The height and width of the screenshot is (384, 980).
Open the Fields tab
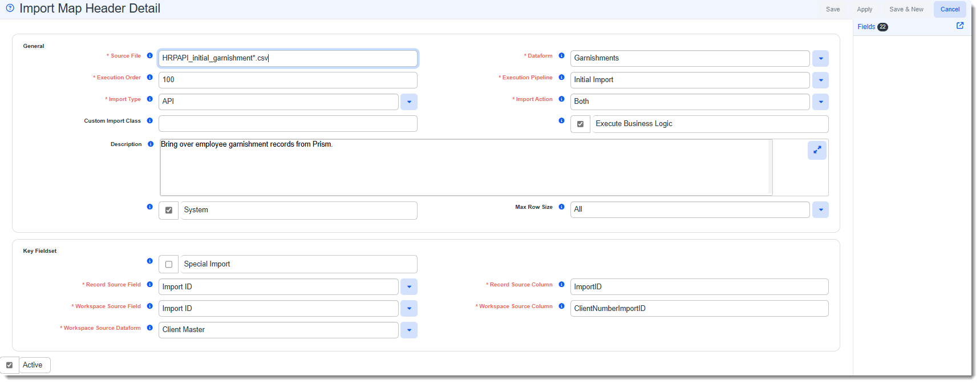[866, 27]
